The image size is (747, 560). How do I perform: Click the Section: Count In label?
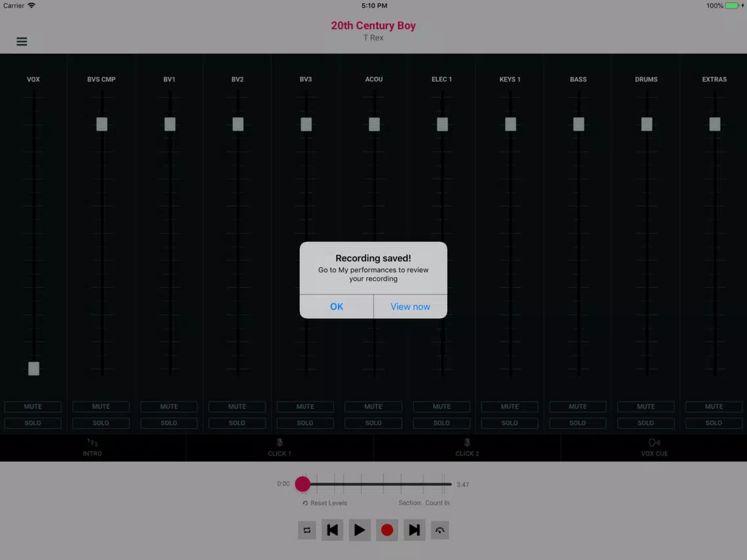424,503
